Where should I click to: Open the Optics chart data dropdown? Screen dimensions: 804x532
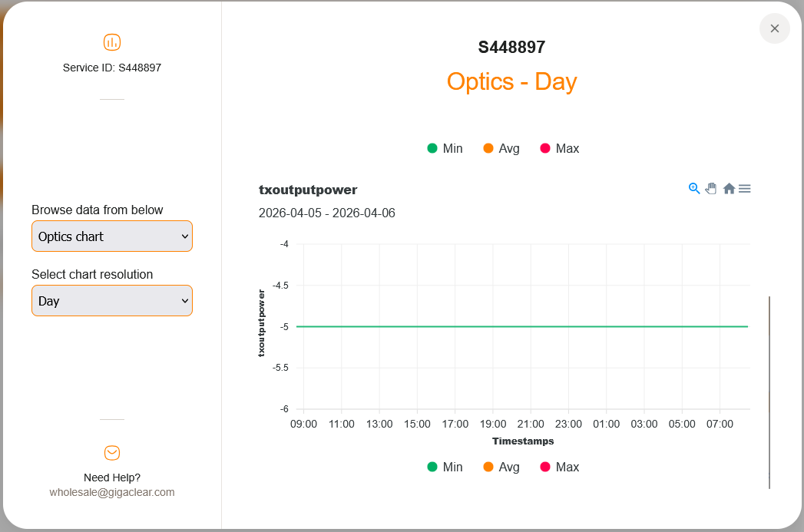112,236
